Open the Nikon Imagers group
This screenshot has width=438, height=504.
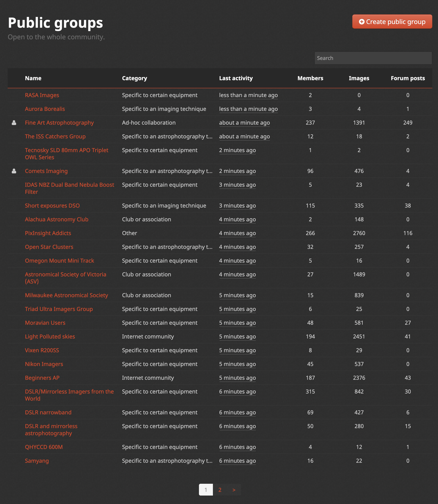coord(44,364)
